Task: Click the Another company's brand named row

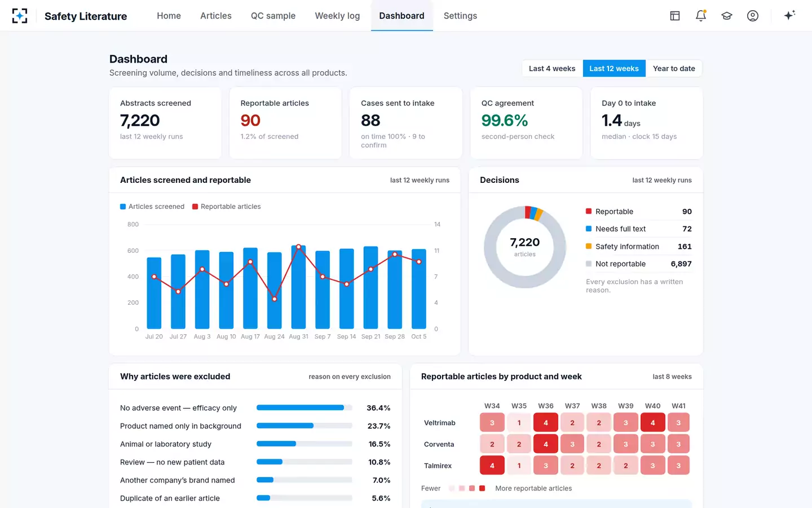Action: pos(255,480)
